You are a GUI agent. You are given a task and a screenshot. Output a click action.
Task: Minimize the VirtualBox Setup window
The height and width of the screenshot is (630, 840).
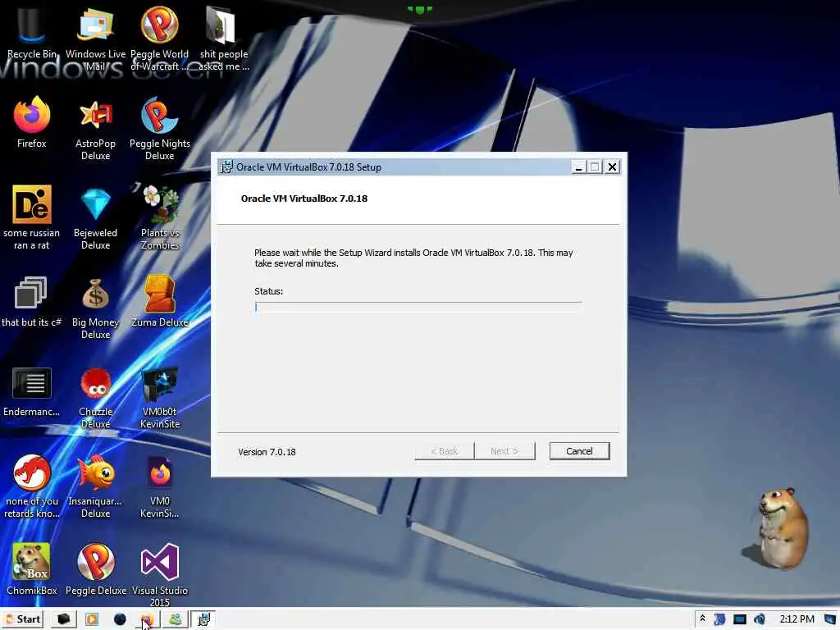click(x=577, y=167)
